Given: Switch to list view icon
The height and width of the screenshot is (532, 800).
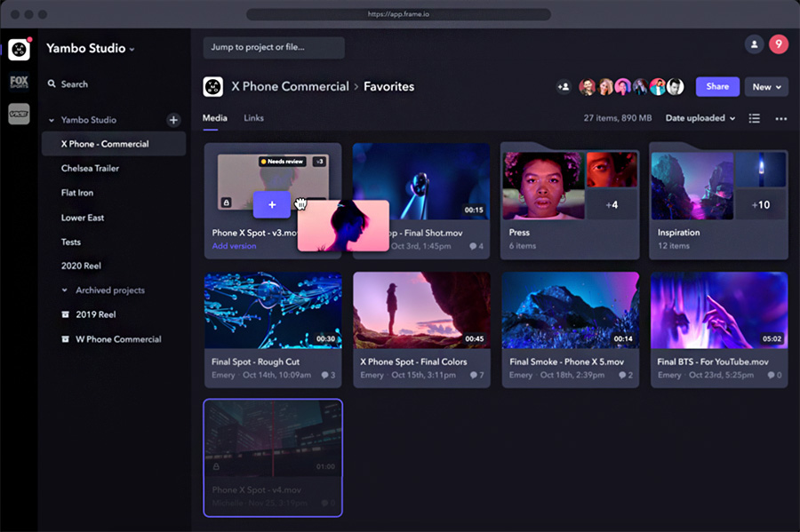Looking at the screenshot, I should click(754, 118).
